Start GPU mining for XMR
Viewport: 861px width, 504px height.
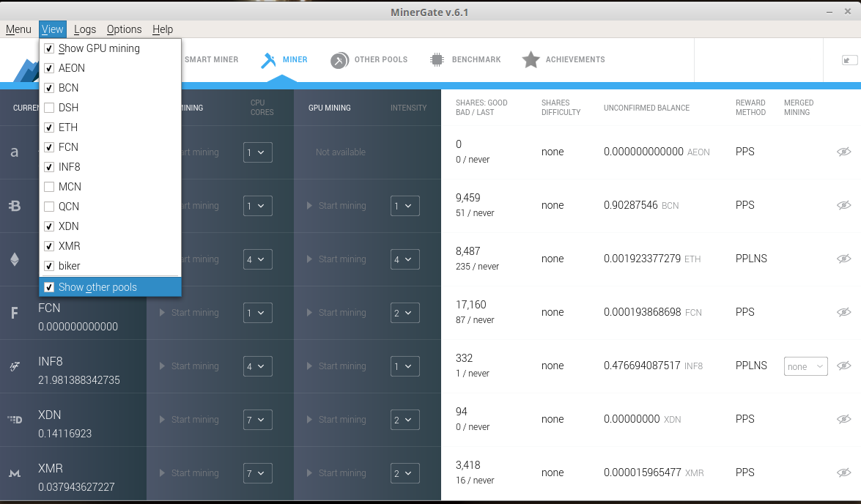[x=336, y=472]
